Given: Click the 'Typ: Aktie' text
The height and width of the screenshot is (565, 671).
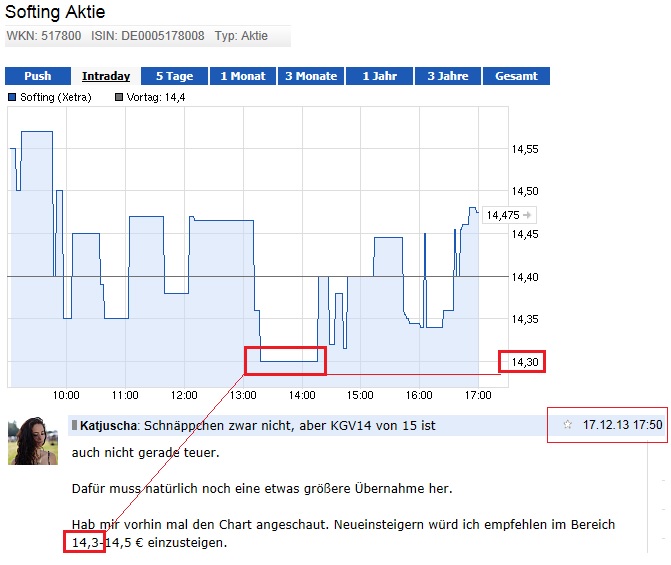Looking at the screenshot, I should [x=241, y=36].
